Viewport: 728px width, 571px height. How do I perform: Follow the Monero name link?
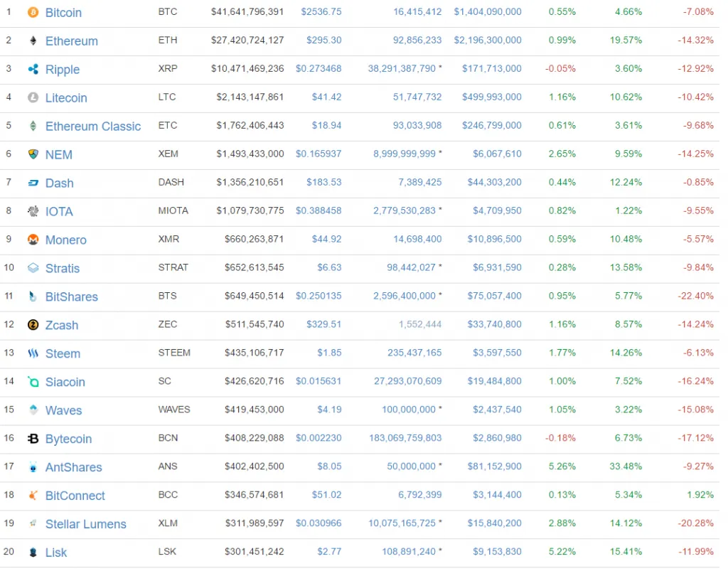click(x=65, y=240)
